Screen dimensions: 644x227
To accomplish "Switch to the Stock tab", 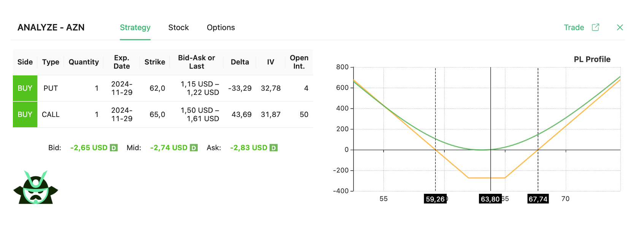I will tap(179, 27).
